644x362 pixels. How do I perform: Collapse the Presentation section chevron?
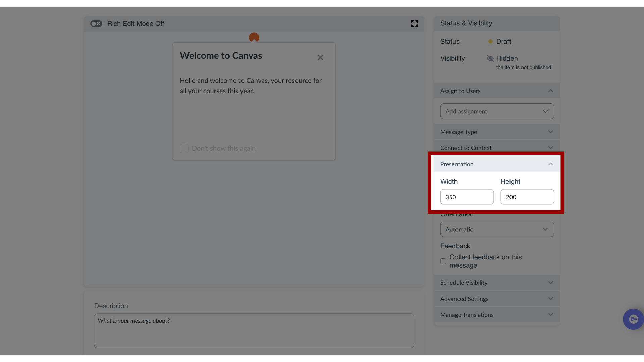point(551,164)
